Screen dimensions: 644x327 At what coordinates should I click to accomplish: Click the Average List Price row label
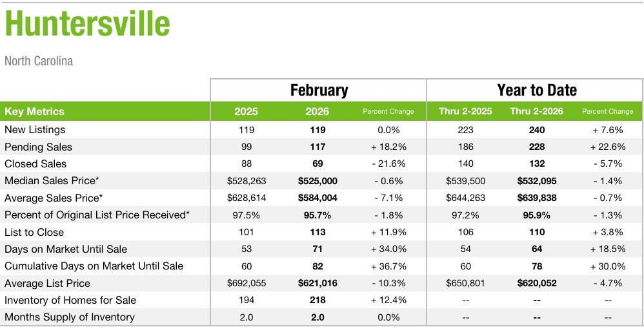47,283
